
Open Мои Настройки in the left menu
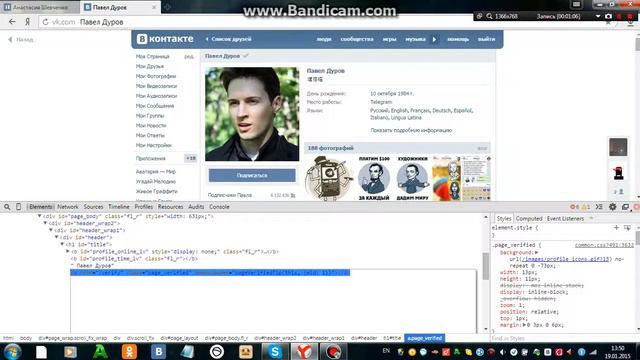point(154,145)
